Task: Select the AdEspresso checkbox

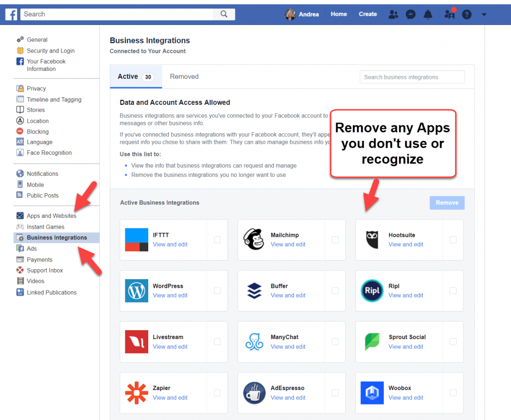Action: 335,393
